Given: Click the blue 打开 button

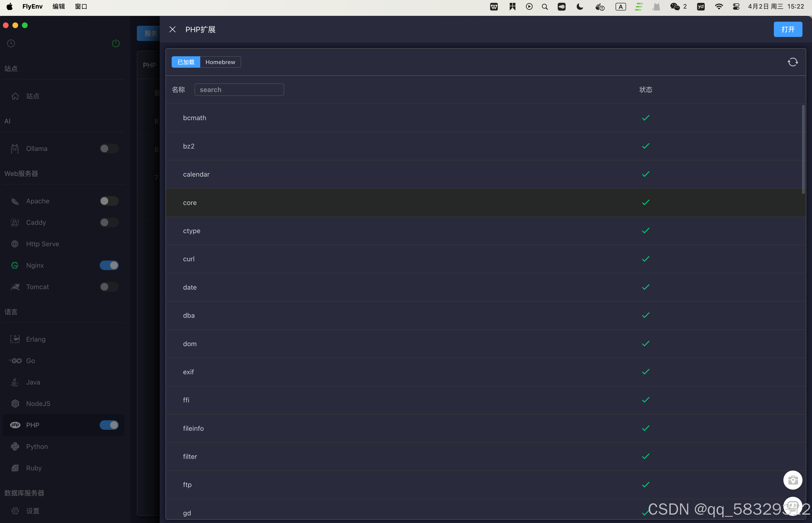Looking at the screenshot, I should [787, 30].
